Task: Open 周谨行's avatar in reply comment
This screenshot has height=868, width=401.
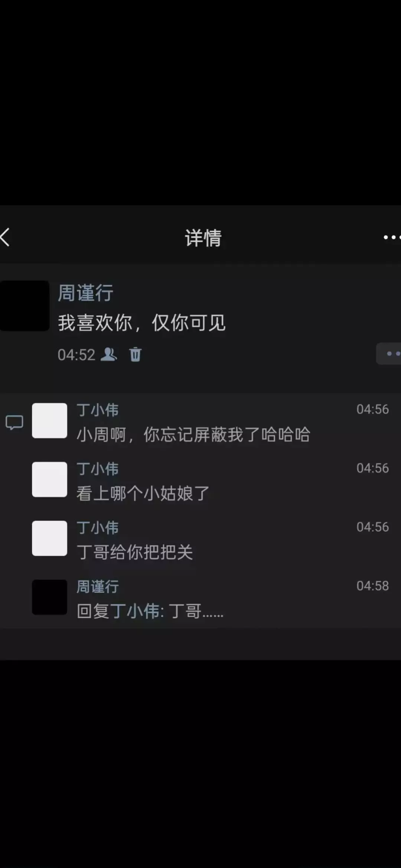Action: (50, 597)
